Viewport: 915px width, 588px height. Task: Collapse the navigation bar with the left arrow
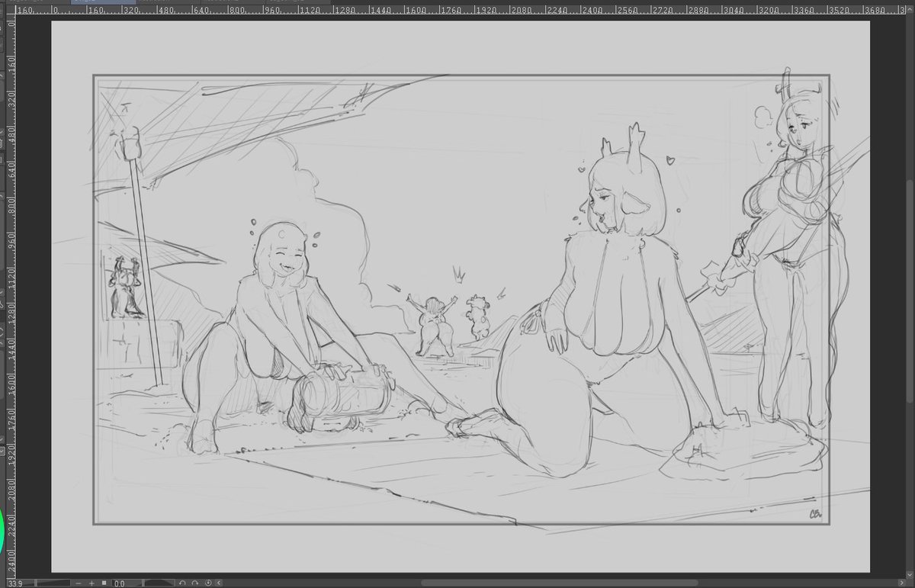(219, 583)
